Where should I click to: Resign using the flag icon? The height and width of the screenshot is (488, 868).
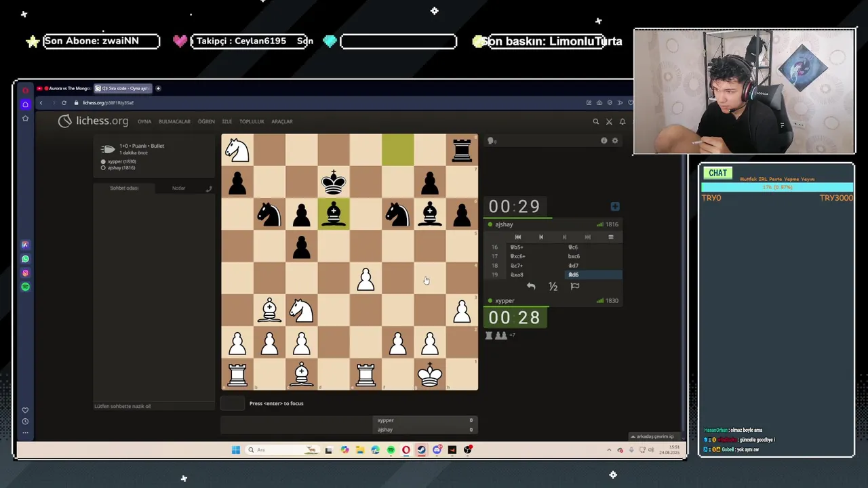click(x=575, y=286)
